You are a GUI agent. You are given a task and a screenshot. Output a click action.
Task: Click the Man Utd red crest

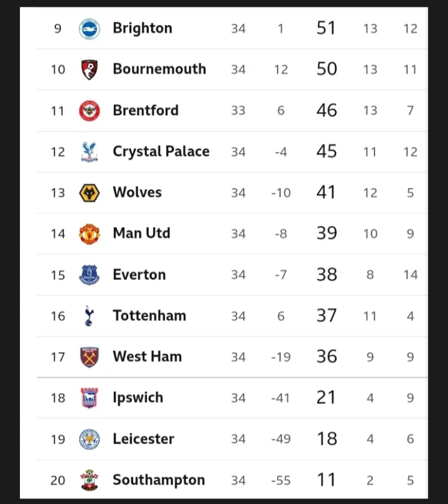click(90, 234)
